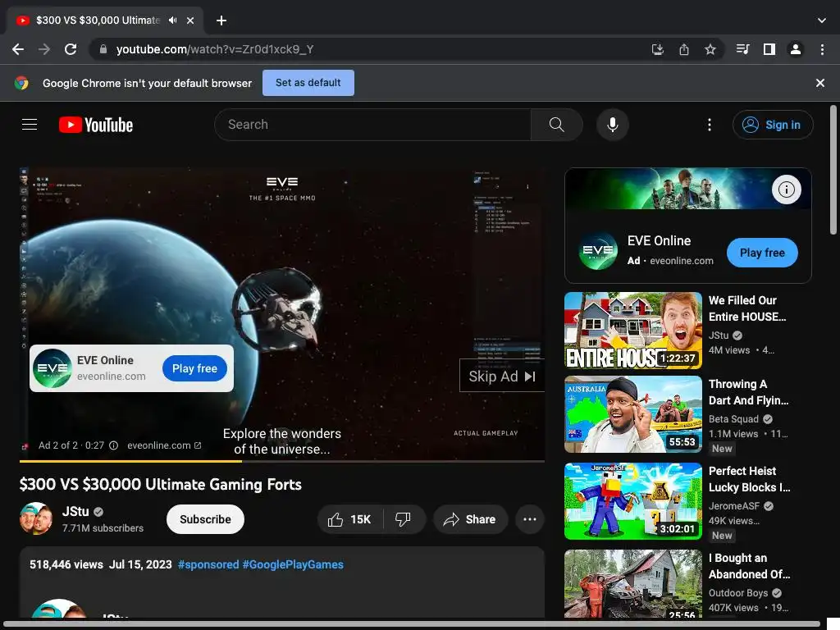Image resolution: width=840 pixels, height=630 pixels.
Task: Open I Bought an Abandoned thumbnail
Action: pos(632,584)
